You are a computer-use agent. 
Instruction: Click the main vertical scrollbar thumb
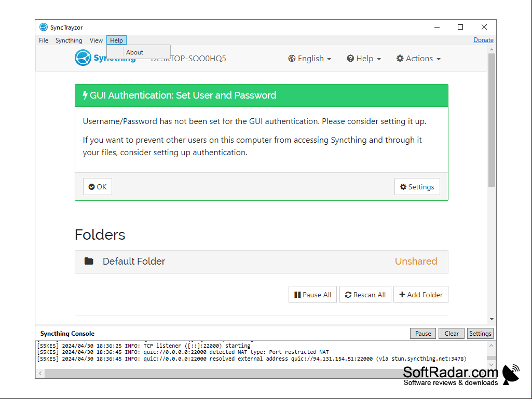(x=492, y=120)
